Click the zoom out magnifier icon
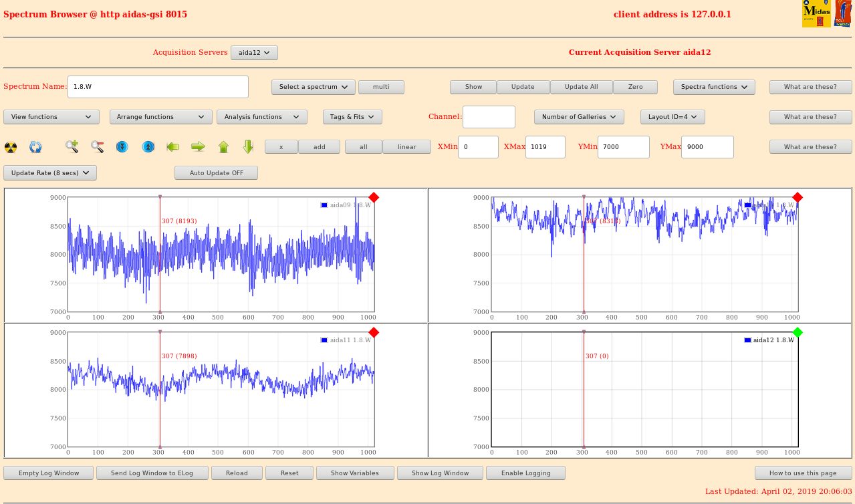Viewport: 855px width, 504px height. [98, 146]
